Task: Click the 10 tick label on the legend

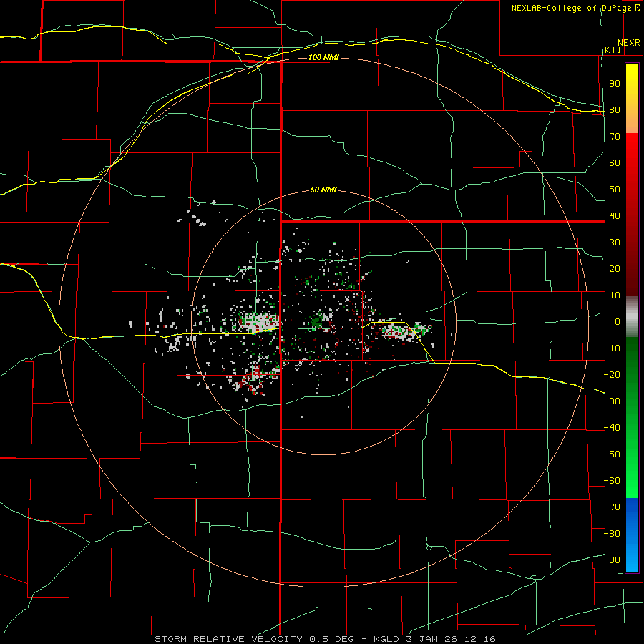Action: point(615,296)
